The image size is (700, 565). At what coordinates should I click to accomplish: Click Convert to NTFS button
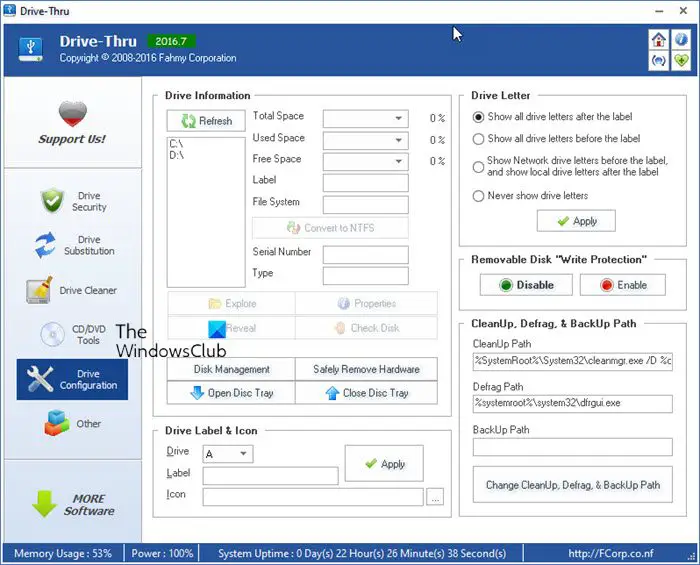point(330,228)
